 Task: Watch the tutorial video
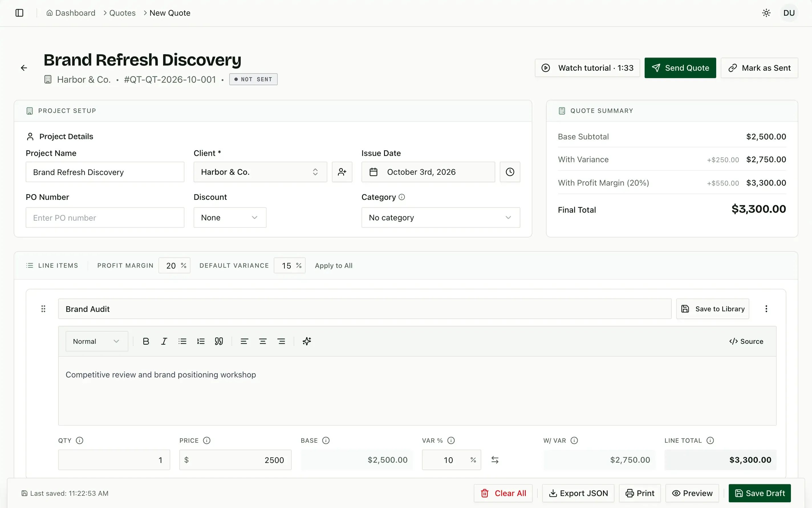pyautogui.click(x=587, y=68)
